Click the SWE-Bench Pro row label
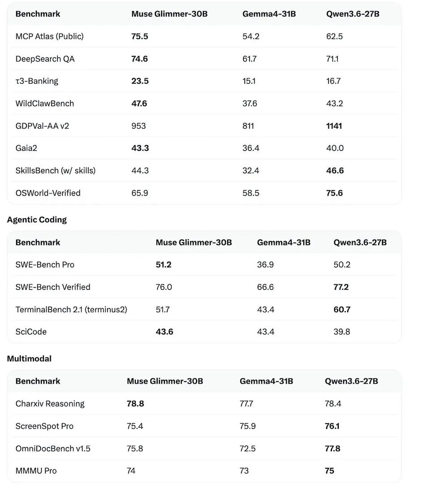The width and height of the screenshot is (448, 488). click(45, 265)
